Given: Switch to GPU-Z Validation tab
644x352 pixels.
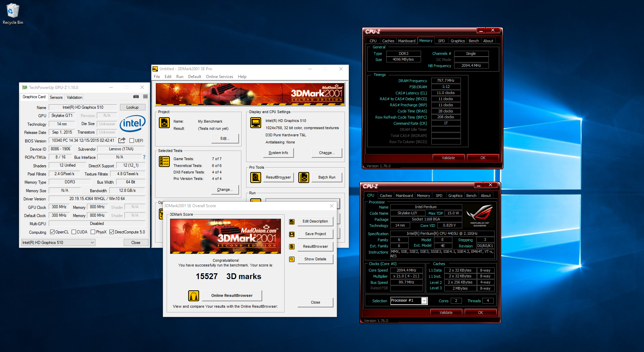Looking at the screenshot, I should (x=74, y=97).
